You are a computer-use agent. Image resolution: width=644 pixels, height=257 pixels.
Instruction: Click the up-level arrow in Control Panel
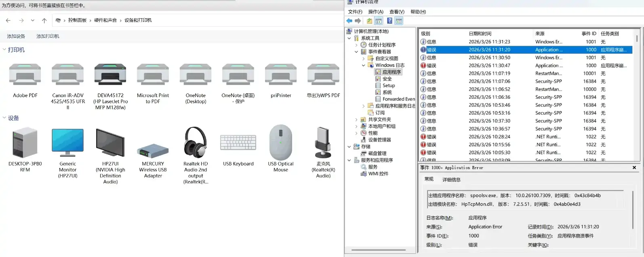click(44, 20)
